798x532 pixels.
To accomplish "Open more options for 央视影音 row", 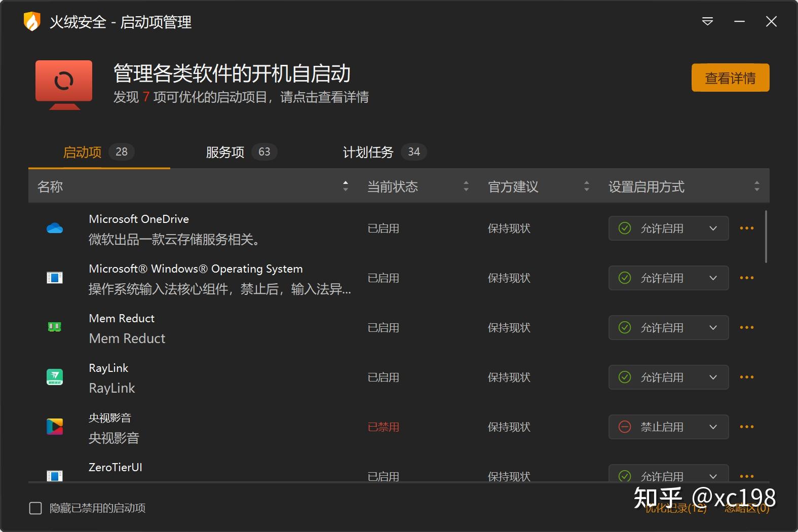I will [747, 427].
